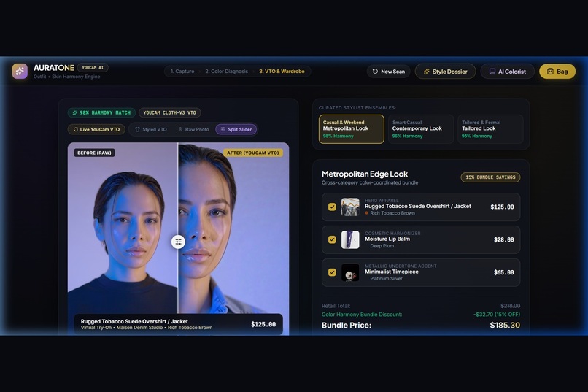Click the 98% Harmony Match badge
Image resolution: width=588 pixels, height=392 pixels.
[101, 112]
